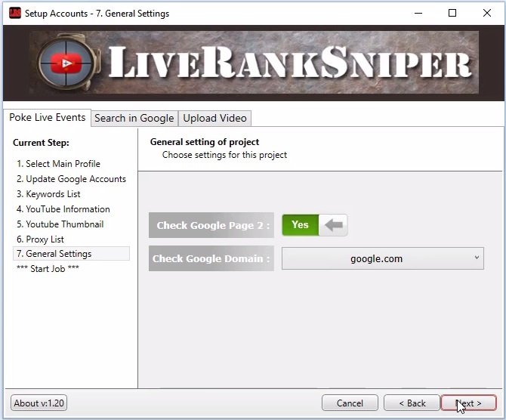Select step 2. Update Google Accounts
The height and width of the screenshot is (420, 506).
click(x=71, y=179)
